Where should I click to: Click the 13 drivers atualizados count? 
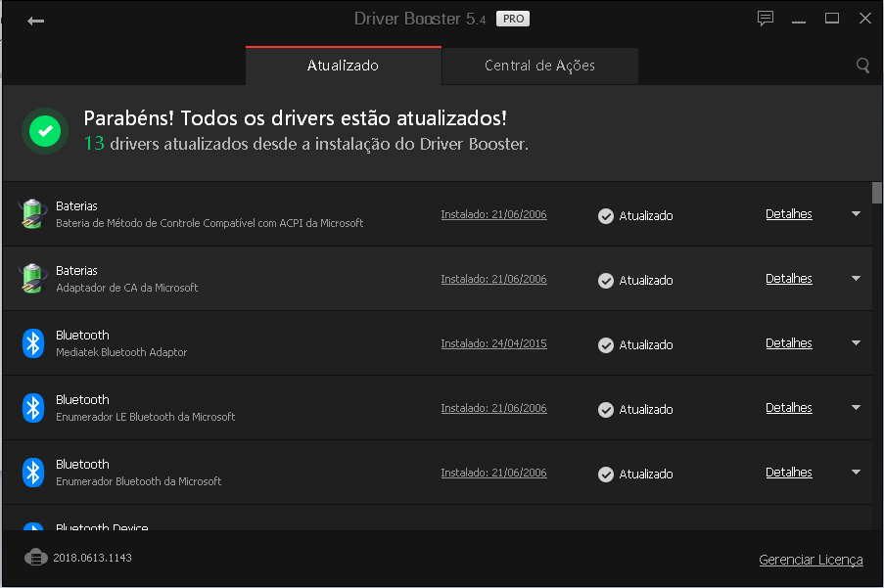(94, 144)
